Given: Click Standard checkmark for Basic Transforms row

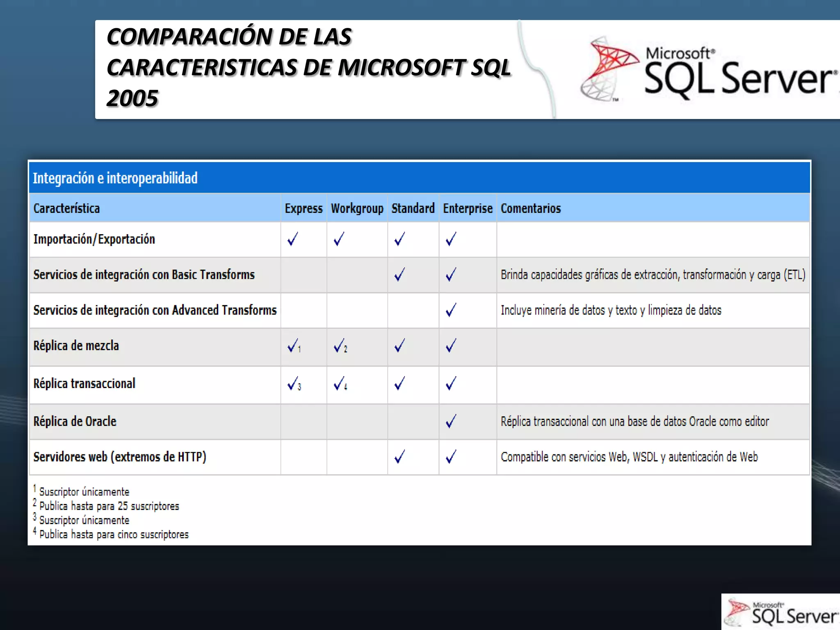Looking at the screenshot, I should pos(399,274).
